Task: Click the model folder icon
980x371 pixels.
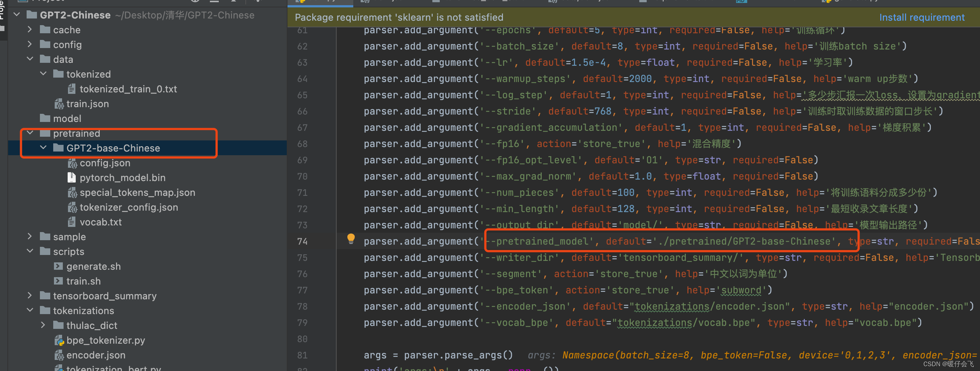Action: tap(45, 118)
